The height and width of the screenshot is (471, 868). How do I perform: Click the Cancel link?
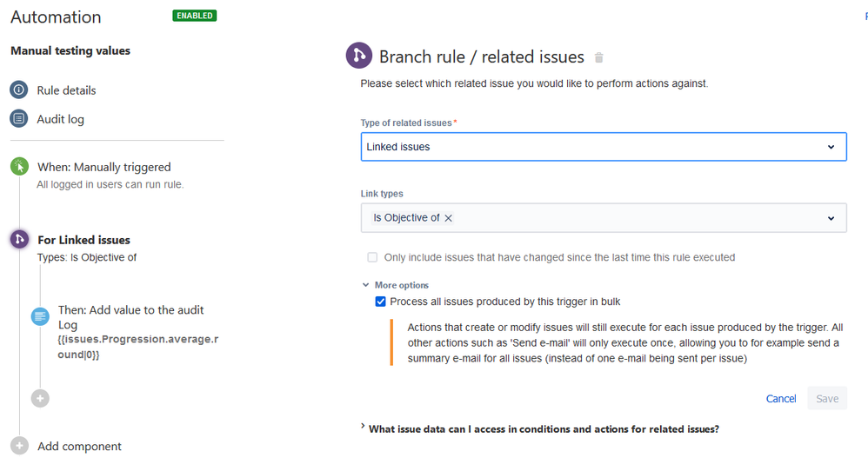tap(780, 398)
